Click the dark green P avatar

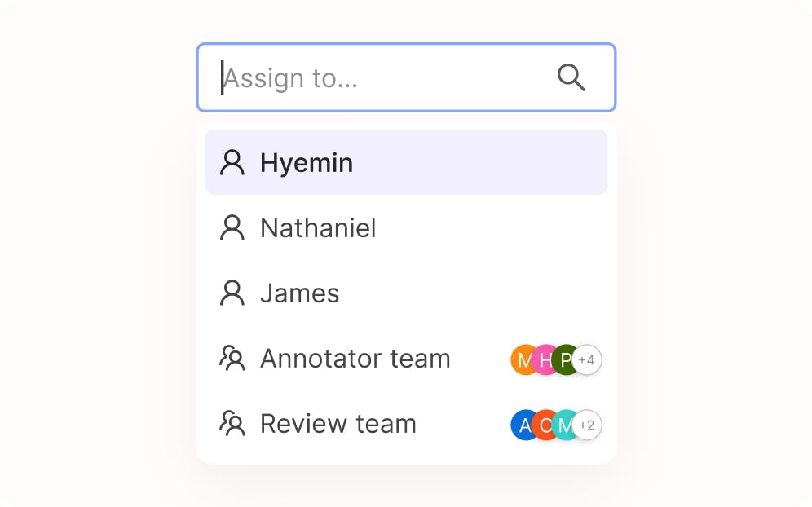point(564,359)
